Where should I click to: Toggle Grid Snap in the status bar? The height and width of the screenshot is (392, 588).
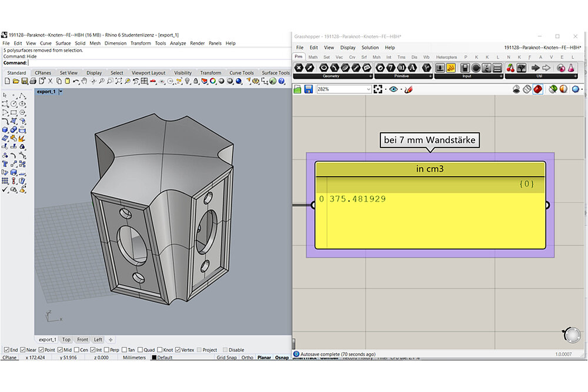coord(226,357)
